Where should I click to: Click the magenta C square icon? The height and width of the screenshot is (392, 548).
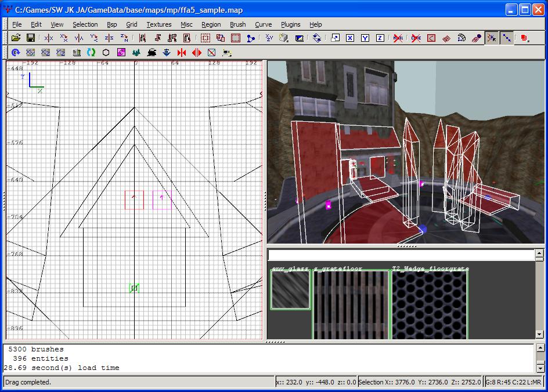point(121,53)
